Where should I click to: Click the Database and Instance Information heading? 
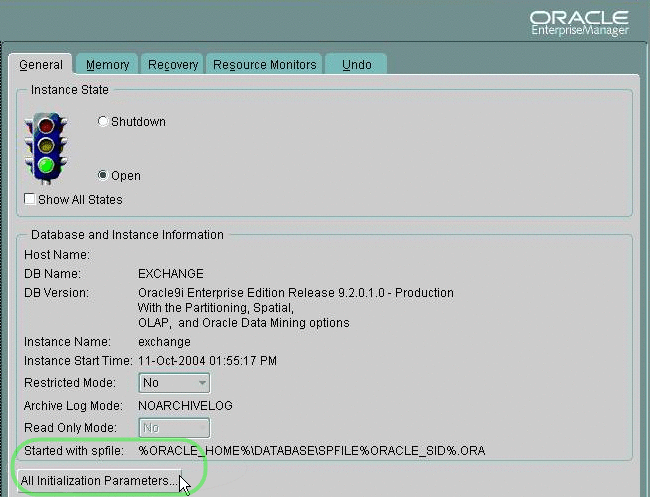(127, 235)
